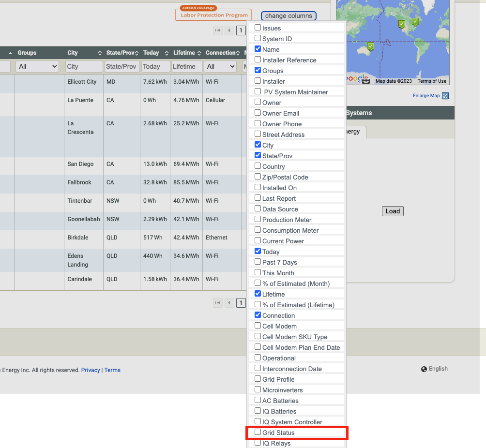This screenshot has height=448, width=486.
Task: Check the Current Power checkbox
Action: 258,240
